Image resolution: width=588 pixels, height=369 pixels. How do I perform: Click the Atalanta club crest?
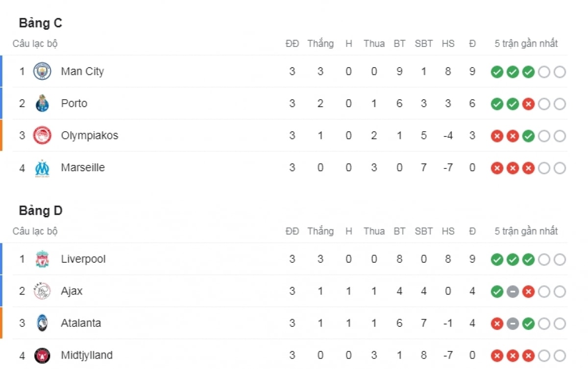click(x=42, y=323)
